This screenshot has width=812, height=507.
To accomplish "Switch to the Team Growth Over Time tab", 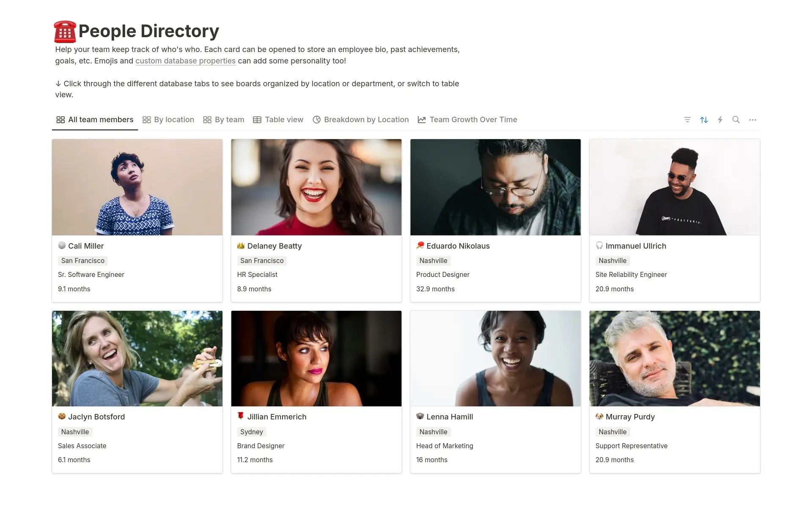I will [x=474, y=119].
